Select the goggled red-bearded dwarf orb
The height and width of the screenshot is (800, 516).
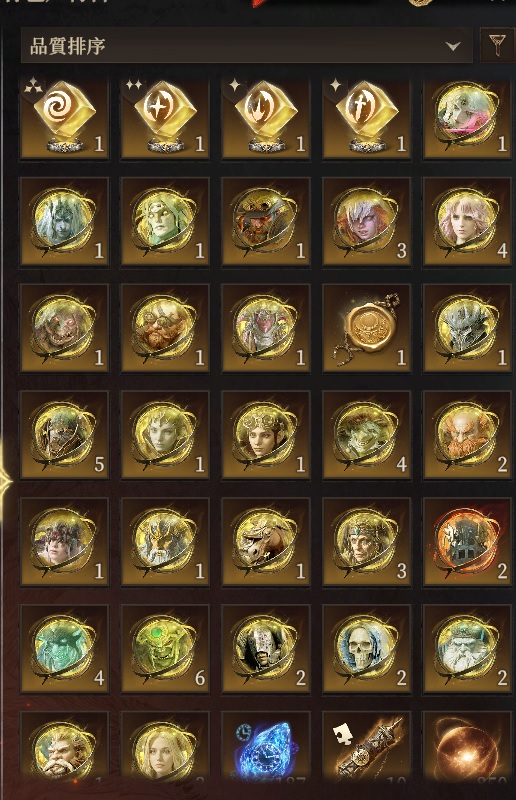click(x=165, y=328)
